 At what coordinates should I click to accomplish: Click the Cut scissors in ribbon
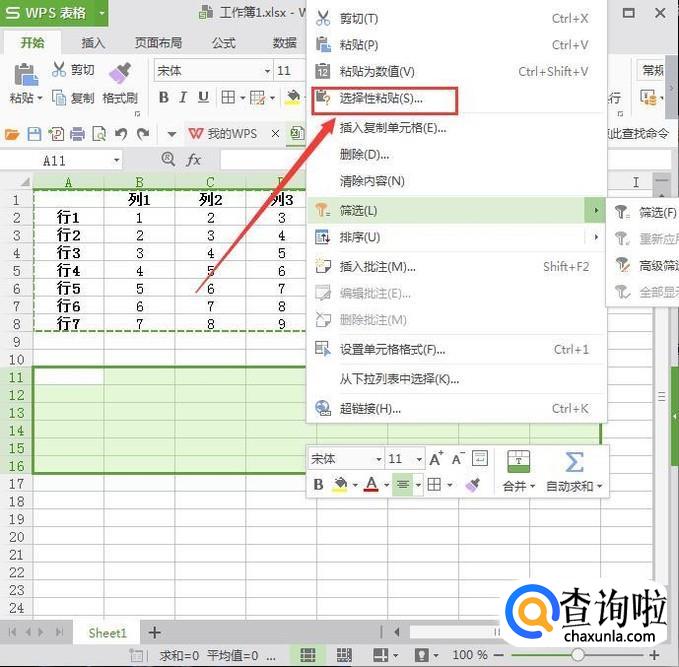[58, 69]
